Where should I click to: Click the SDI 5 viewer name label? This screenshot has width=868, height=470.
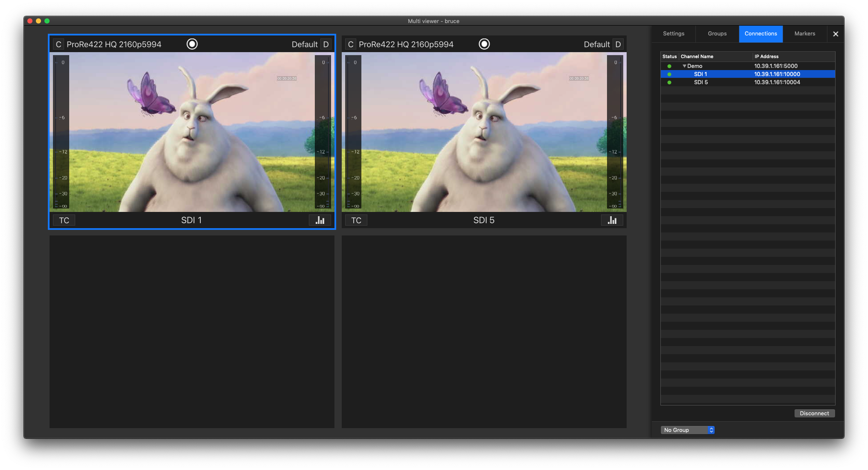[x=484, y=220]
